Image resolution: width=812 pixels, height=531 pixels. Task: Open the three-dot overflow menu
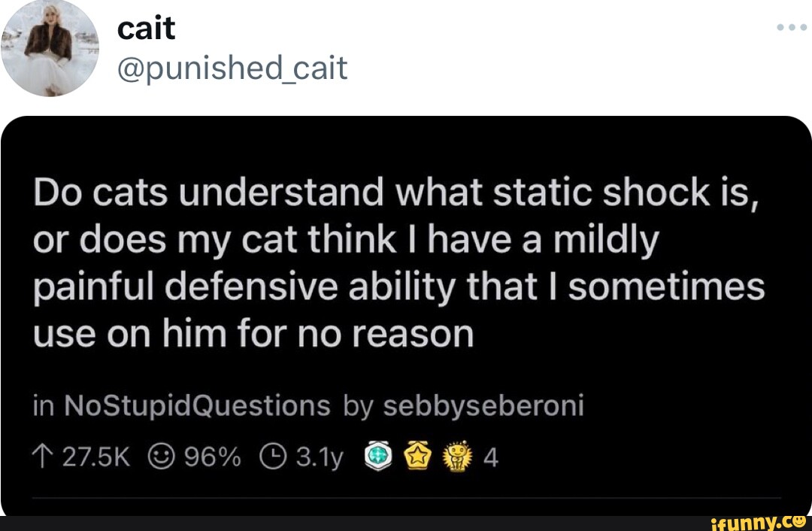(x=789, y=26)
